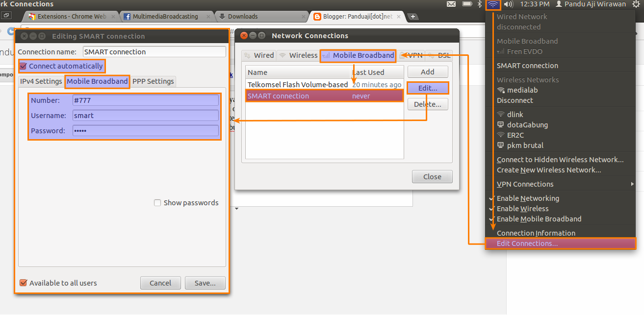Viewport: 644px width, 315px height.
Task: Select Mobile Broadband tab in editing dialog
Action: 97,81
